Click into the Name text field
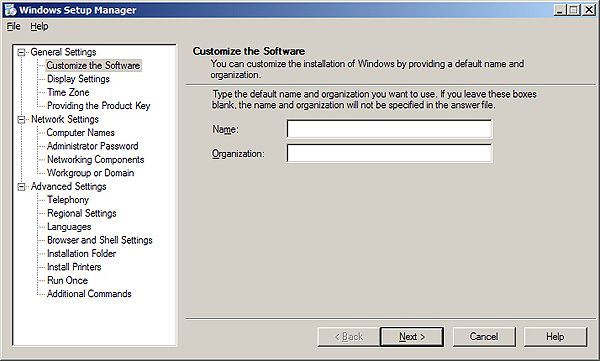This screenshot has width=600, height=361. pos(390,129)
